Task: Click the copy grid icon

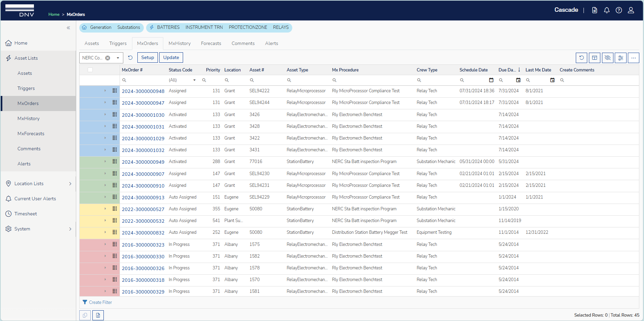Action: (85, 315)
